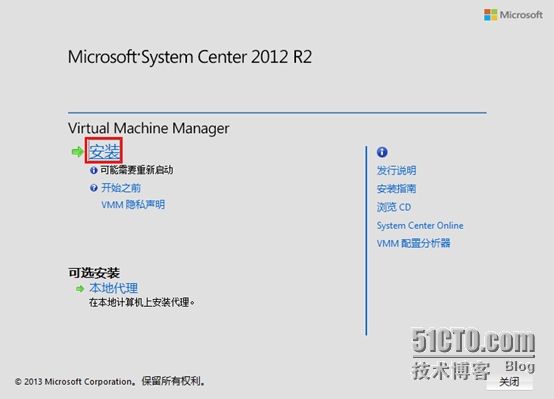
Task: Click the info icon beside 可能需要重新启动
Action: pyautogui.click(x=94, y=170)
